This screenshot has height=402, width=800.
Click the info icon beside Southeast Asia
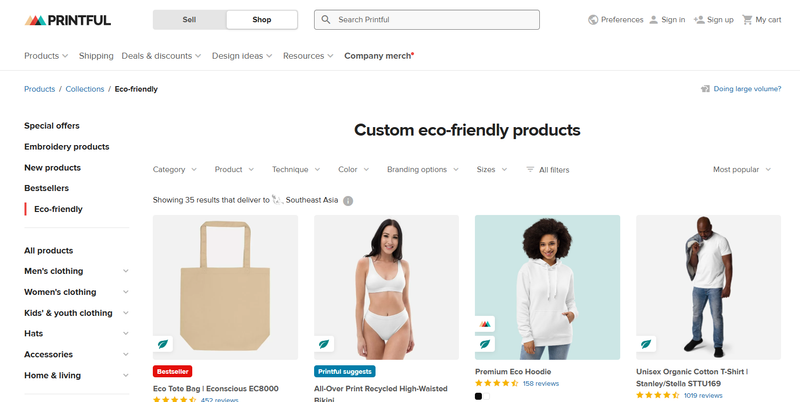(348, 201)
